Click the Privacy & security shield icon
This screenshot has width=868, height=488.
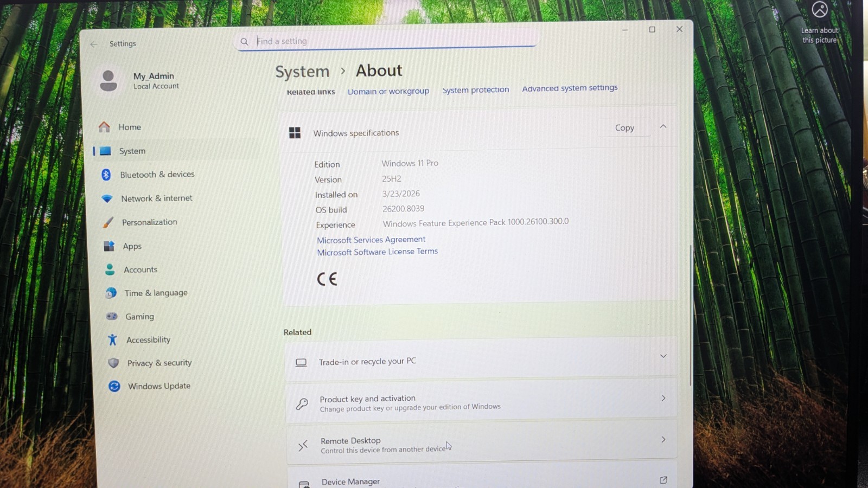point(113,363)
